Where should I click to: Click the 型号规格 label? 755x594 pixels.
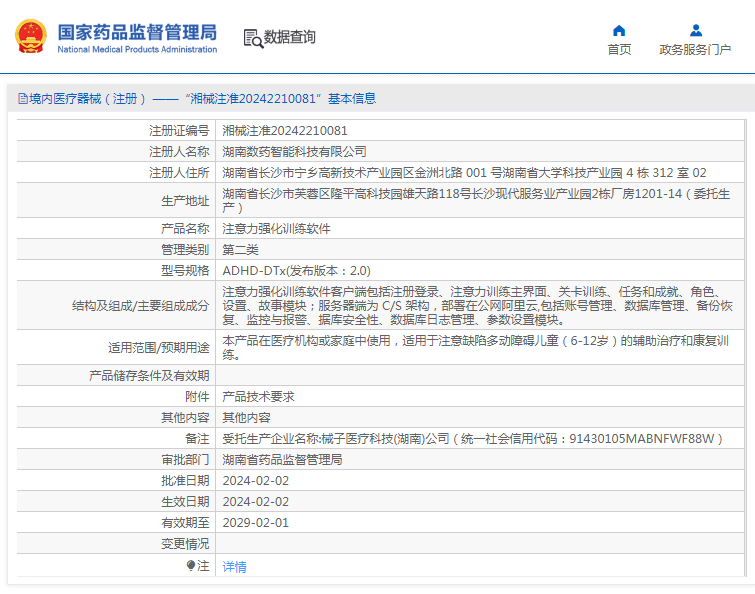(185, 271)
